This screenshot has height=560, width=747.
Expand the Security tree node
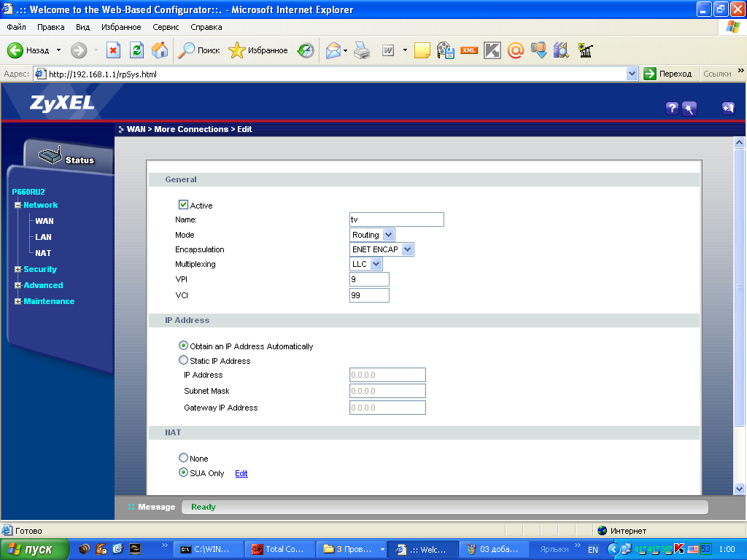point(18,269)
